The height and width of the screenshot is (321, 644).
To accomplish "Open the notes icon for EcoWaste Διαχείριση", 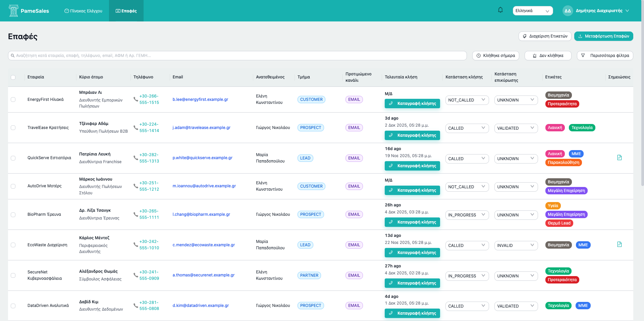I will pyautogui.click(x=619, y=244).
